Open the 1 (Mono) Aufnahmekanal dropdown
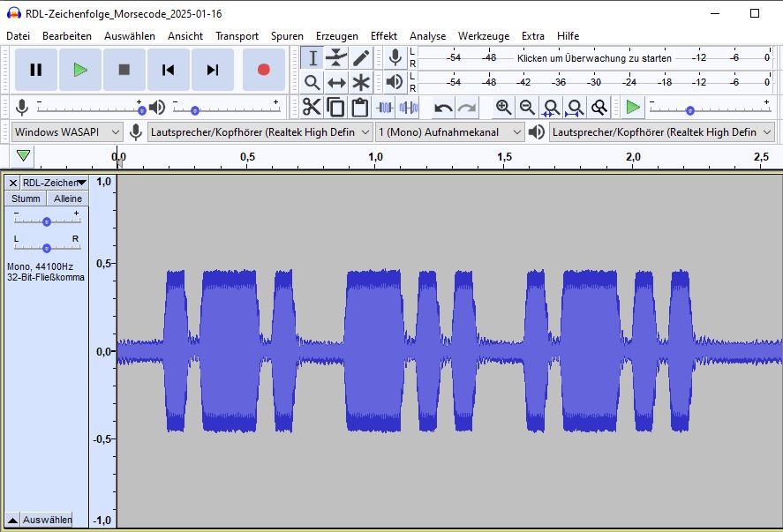The image size is (783, 532). [449, 131]
